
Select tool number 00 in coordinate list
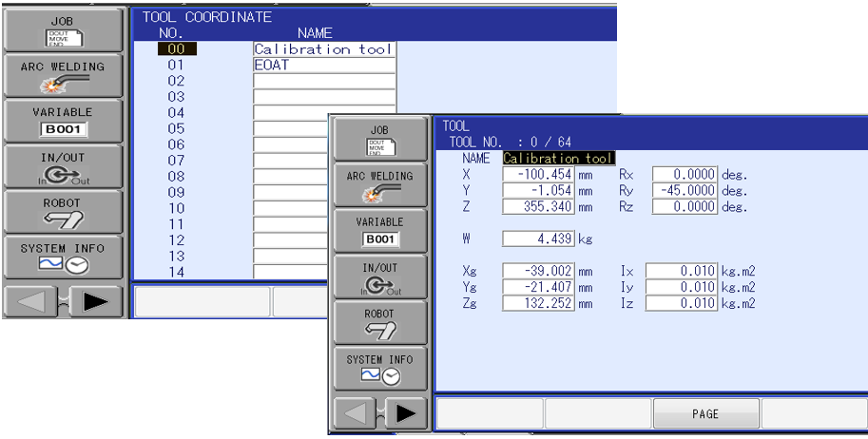pyautogui.click(x=176, y=49)
